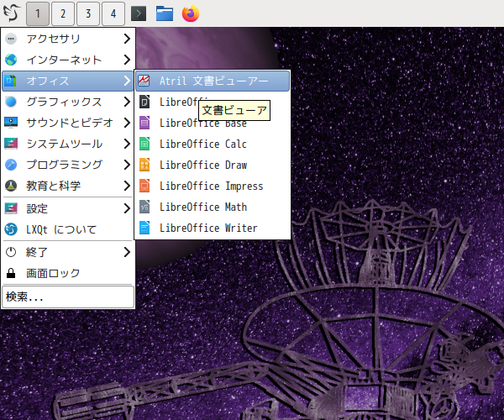Screen dimensions: 504x420
Task: Launch the terminal from the panel
Action: (139, 13)
